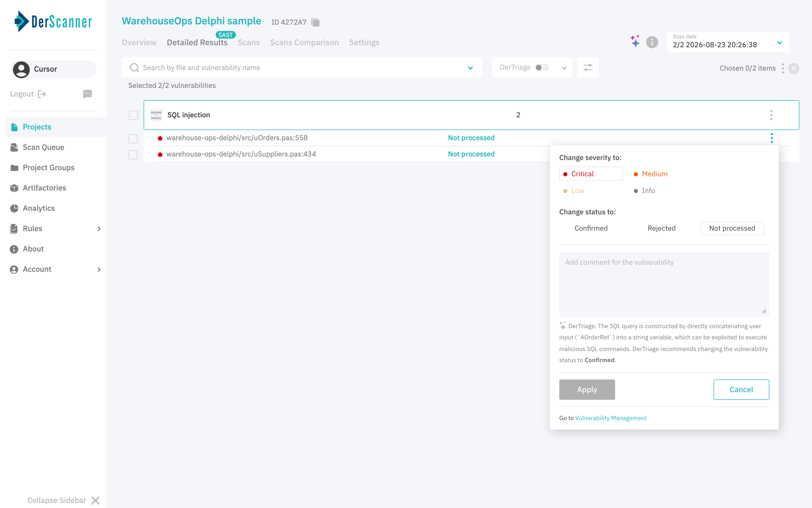The image size is (812, 508).
Task: Set status to Rejected
Action: pos(661,228)
